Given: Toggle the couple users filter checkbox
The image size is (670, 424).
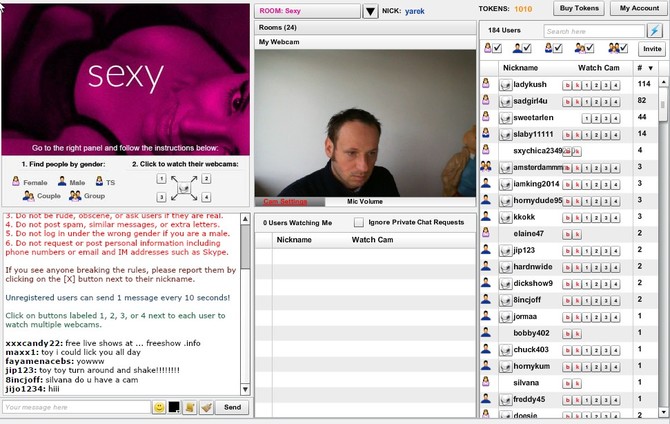Looking at the screenshot, I should tap(590, 48).
